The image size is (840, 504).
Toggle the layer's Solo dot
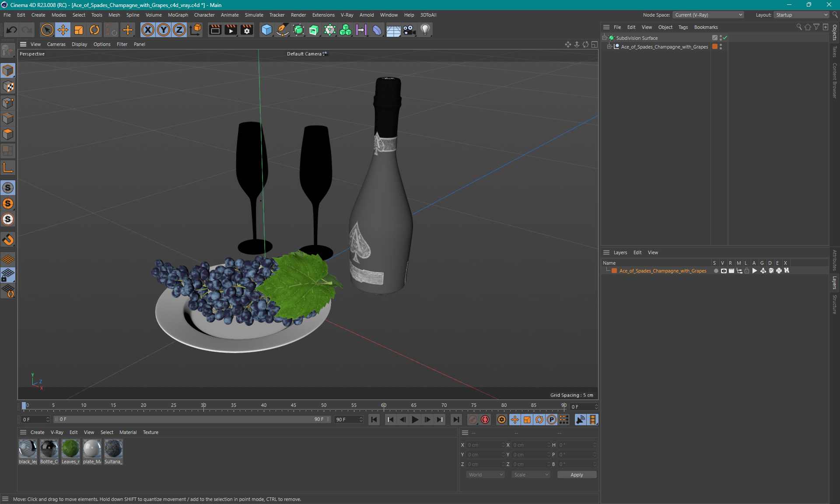click(716, 271)
